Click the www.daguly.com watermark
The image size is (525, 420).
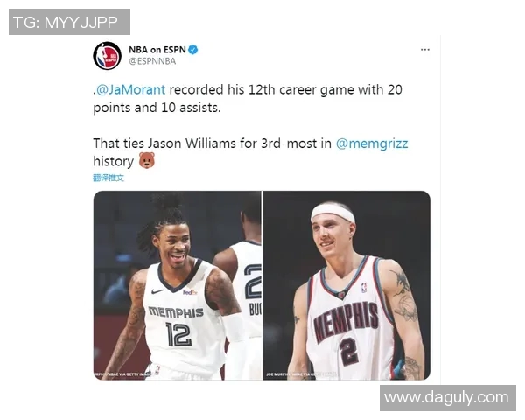pos(448,398)
